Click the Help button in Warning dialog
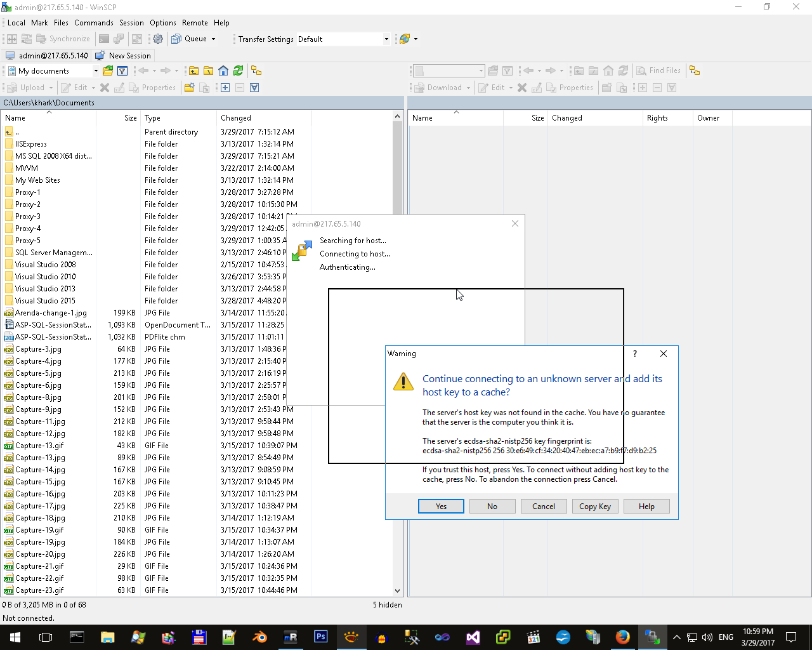Viewport: 812px width, 650px height. tap(646, 506)
